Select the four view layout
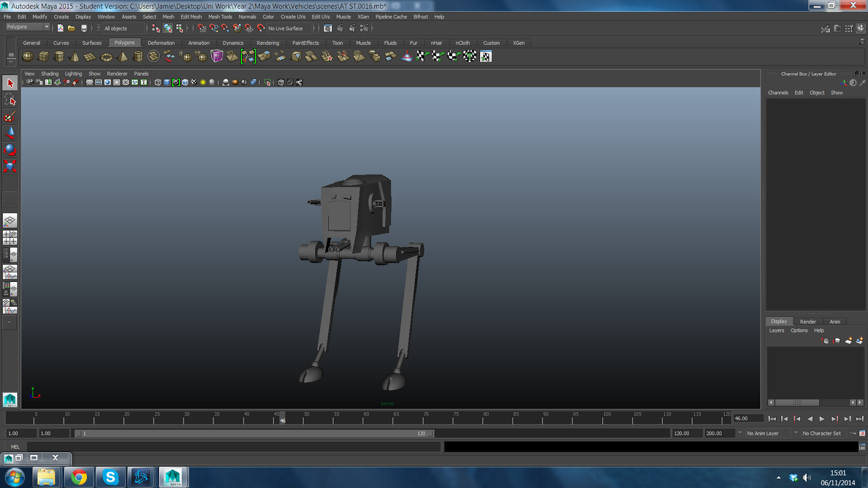Viewport: 868px width, 488px height. (x=10, y=237)
